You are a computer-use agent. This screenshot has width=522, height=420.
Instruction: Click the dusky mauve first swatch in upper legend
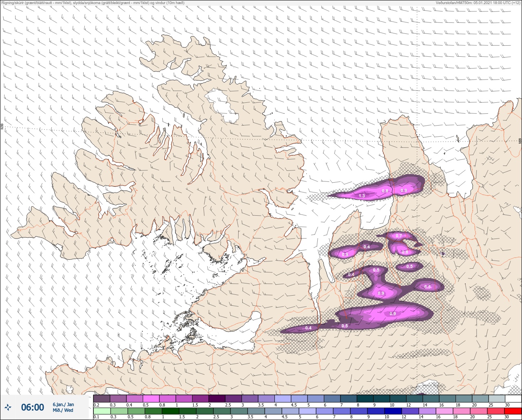point(102,398)
